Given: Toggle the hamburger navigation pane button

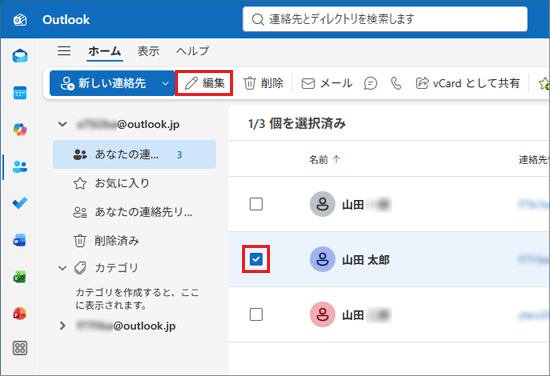Looking at the screenshot, I should click(x=64, y=51).
